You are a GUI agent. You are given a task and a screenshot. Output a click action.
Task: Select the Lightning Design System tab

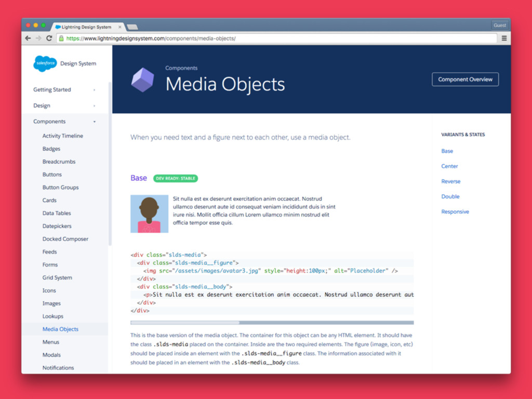pyautogui.click(x=87, y=27)
